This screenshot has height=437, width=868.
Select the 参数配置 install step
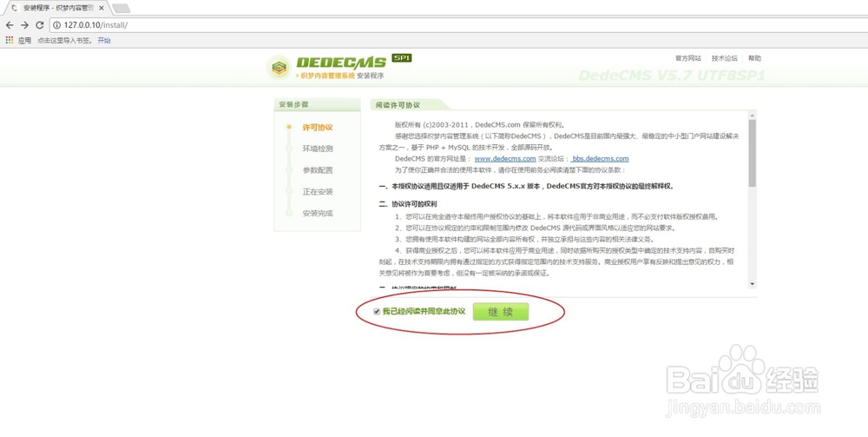pyautogui.click(x=317, y=170)
